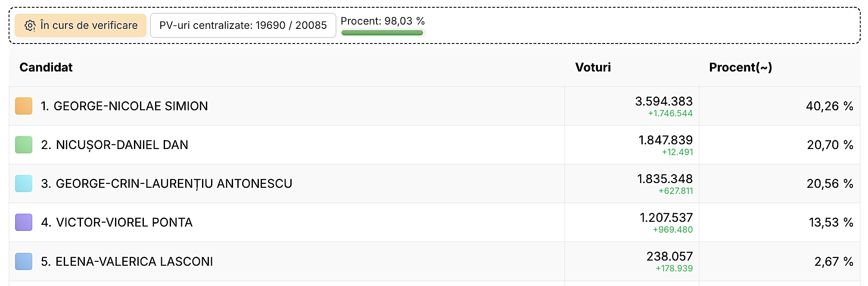Click the purple swatch for Victor-Viorel Ponta
This screenshot has width=868, height=286.
tap(24, 222)
